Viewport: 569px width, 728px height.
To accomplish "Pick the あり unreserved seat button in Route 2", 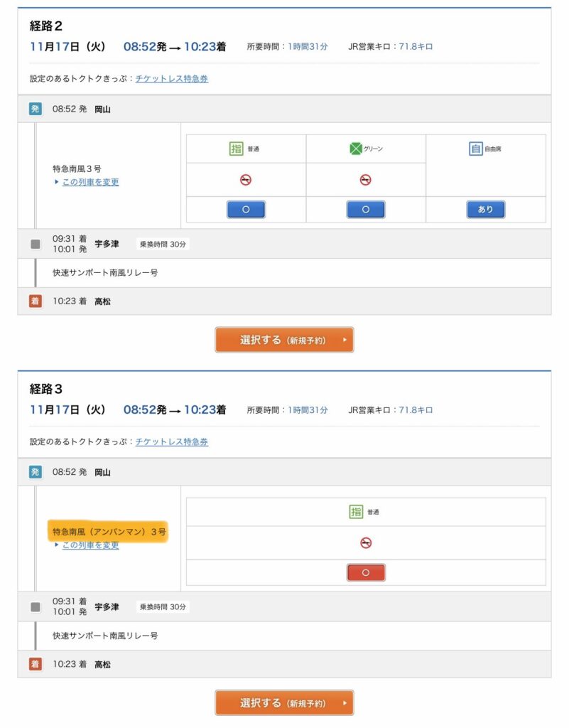I will 485,210.
